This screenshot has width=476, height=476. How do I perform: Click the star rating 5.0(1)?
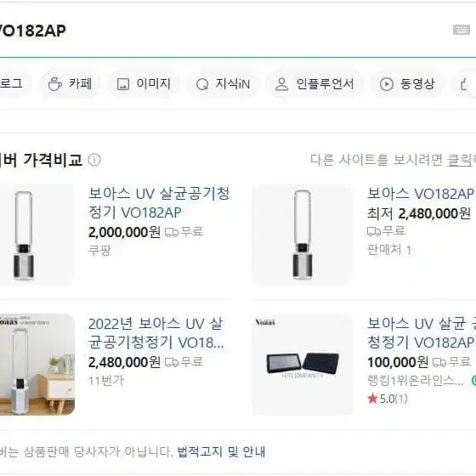(x=387, y=399)
